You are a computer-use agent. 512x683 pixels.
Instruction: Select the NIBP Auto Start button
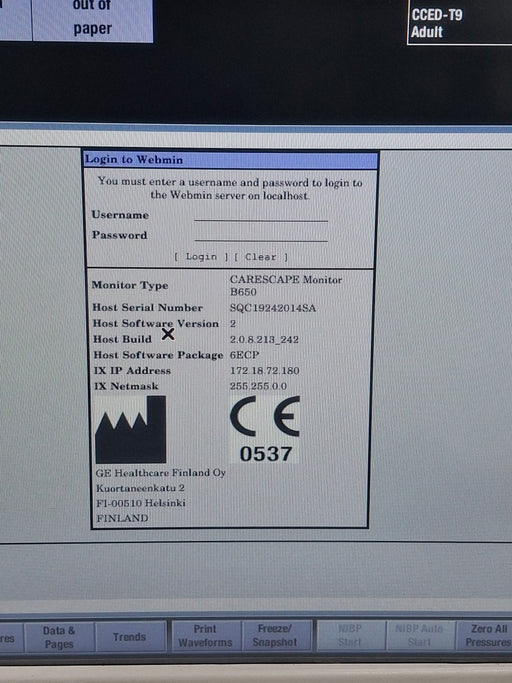[419, 635]
